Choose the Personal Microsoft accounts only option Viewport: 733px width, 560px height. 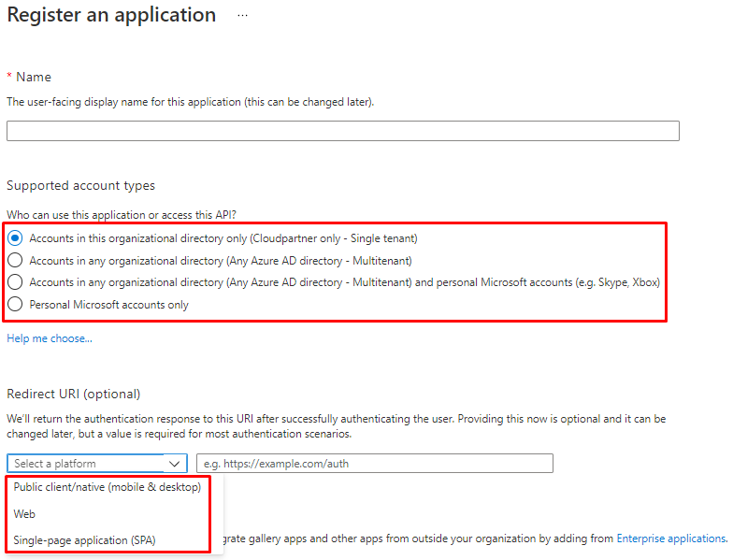coord(15,305)
